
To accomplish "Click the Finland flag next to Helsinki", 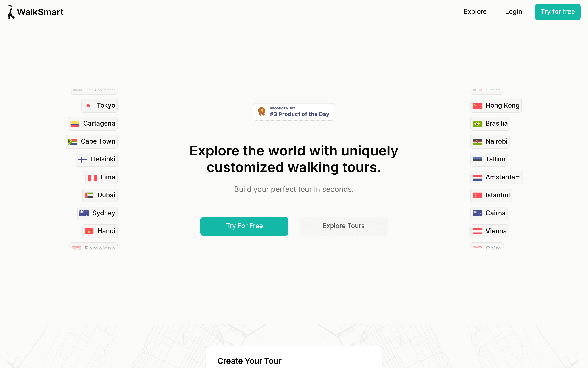I will (83, 160).
